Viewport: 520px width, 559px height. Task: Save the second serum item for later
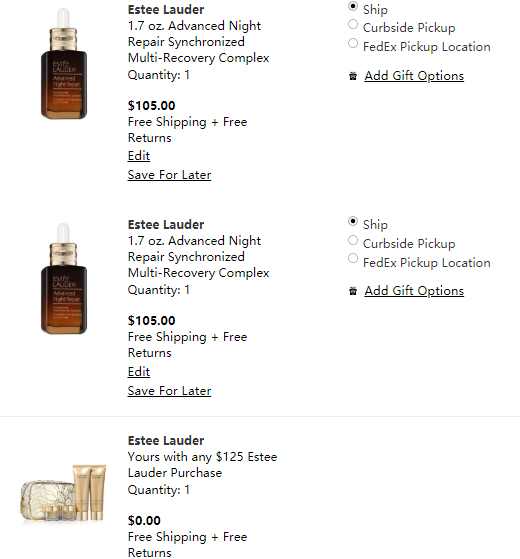point(169,391)
